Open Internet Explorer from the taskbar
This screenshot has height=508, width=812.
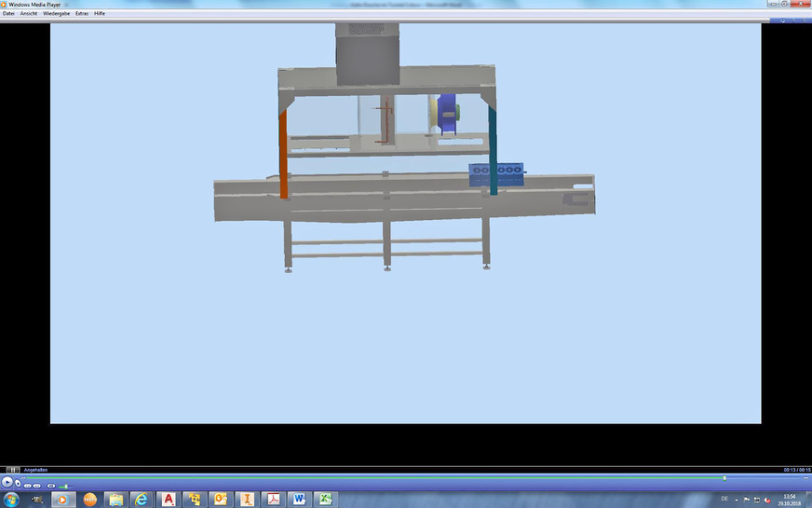tap(140, 500)
